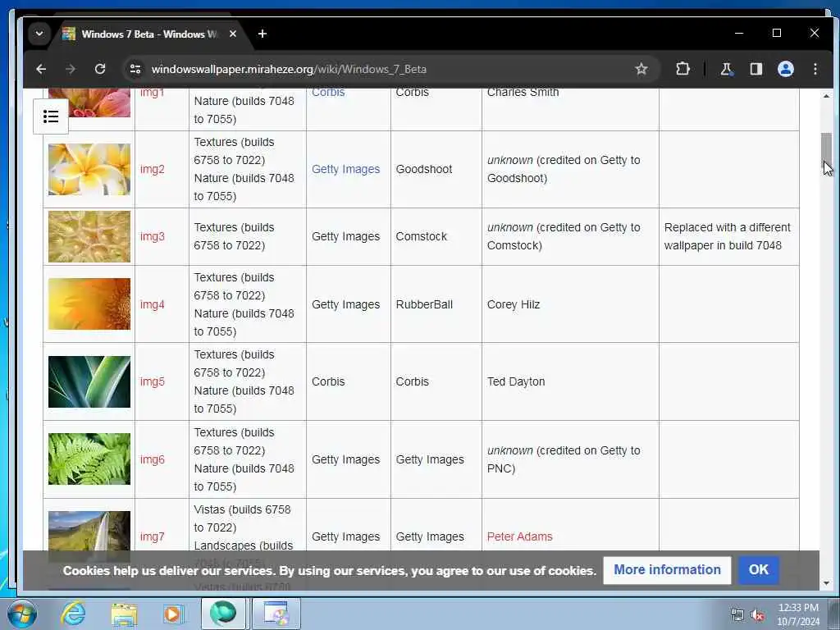The image size is (840, 630).
Task: Select the 'RubberBall' cell text
Action: click(424, 305)
